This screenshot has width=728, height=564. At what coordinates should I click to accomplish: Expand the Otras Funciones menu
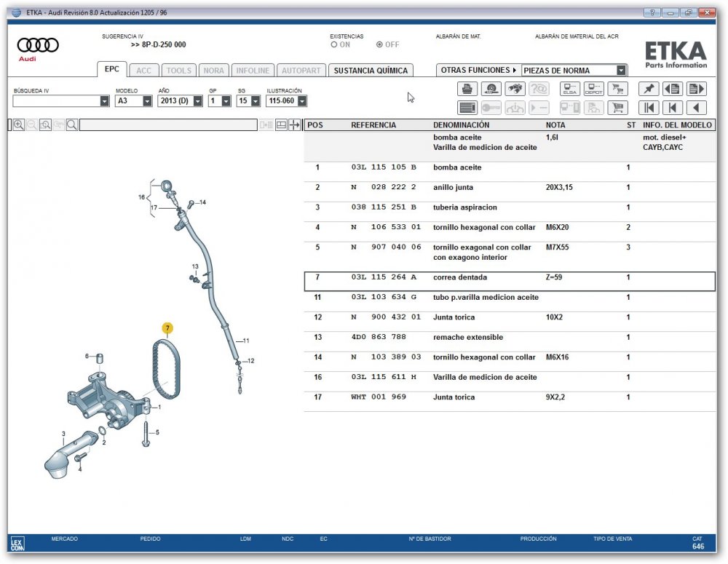click(x=478, y=70)
